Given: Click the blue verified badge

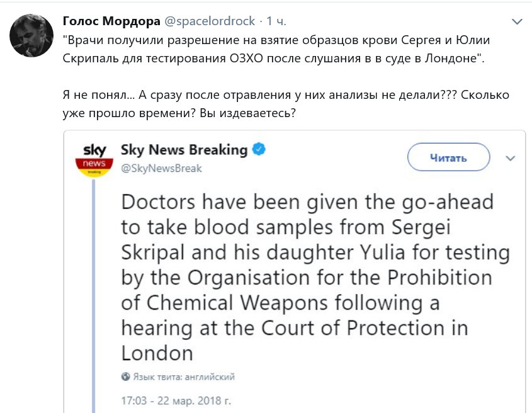Looking at the screenshot, I should click(259, 150).
